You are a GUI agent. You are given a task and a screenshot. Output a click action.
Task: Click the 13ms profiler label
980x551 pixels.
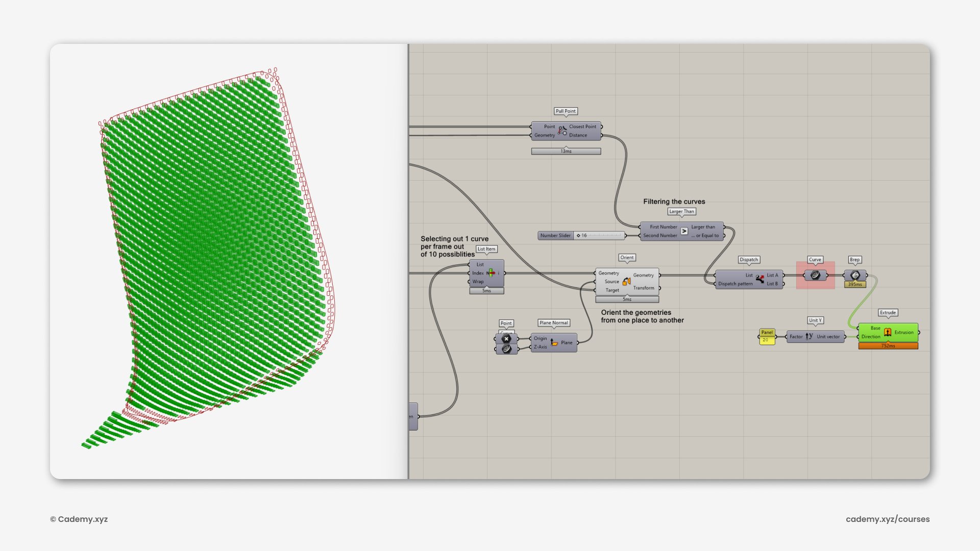pos(566,152)
